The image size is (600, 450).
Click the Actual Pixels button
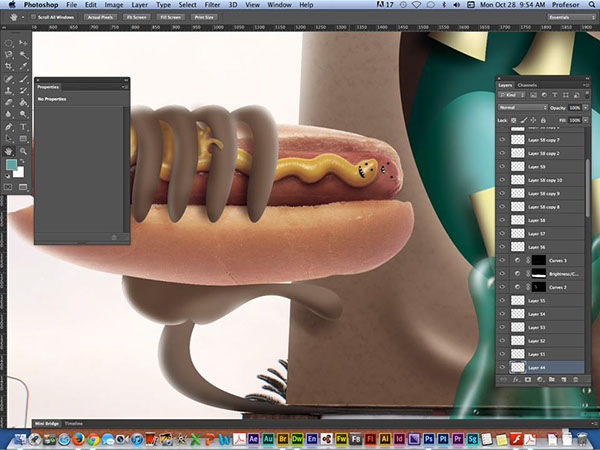[x=100, y=17]
